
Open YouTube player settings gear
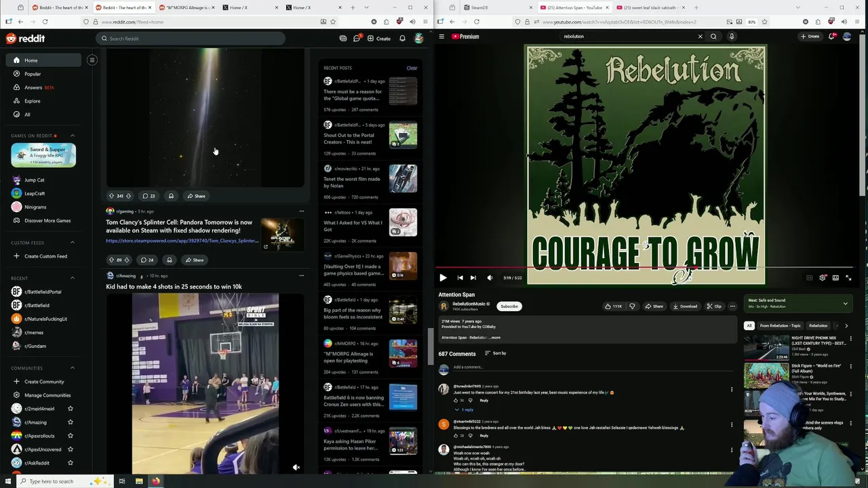coord(823,277)
